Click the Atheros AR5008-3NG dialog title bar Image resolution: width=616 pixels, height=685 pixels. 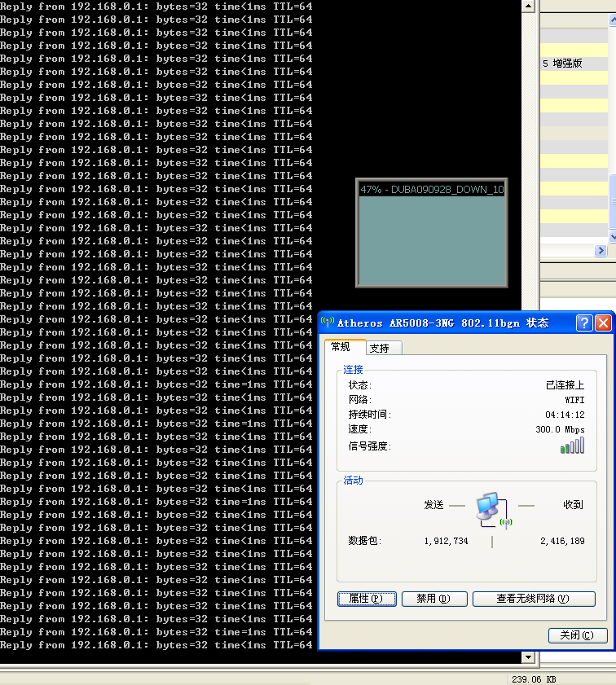448,323
